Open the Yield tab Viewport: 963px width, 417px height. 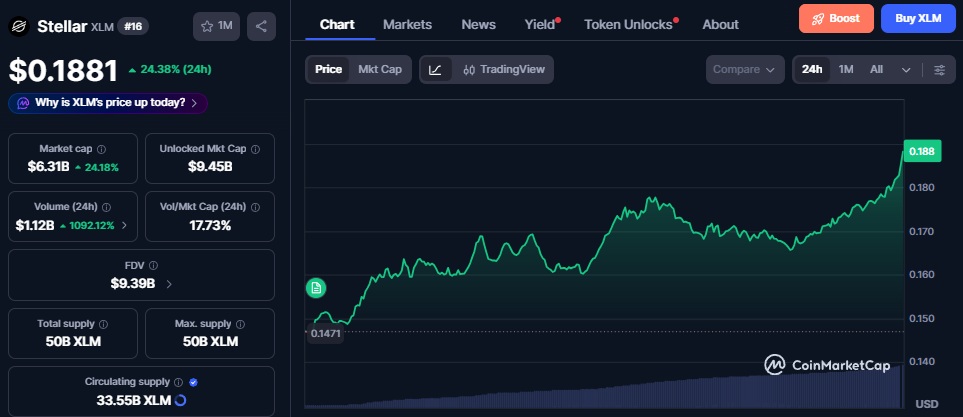(x=540, y=25)
